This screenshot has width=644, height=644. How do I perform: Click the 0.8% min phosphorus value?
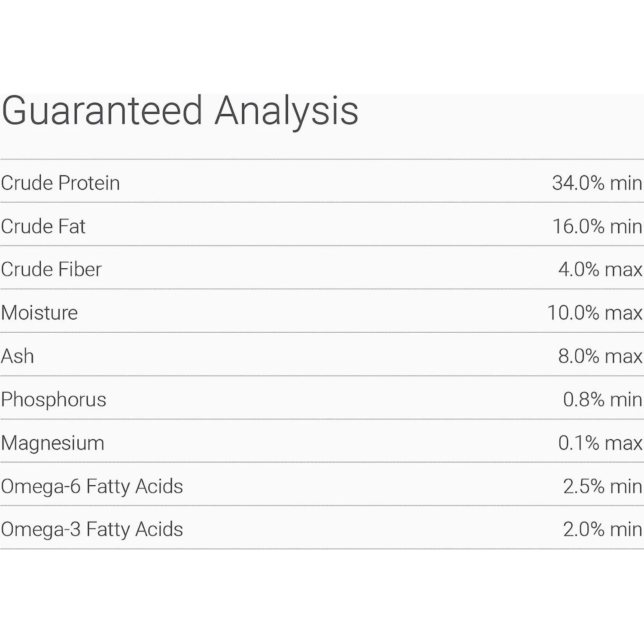tap(602, 400)
